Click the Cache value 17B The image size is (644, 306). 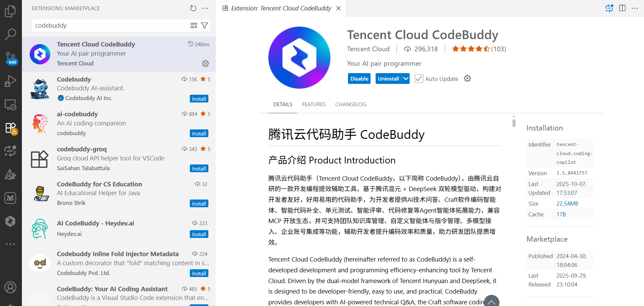coord(561,214)
